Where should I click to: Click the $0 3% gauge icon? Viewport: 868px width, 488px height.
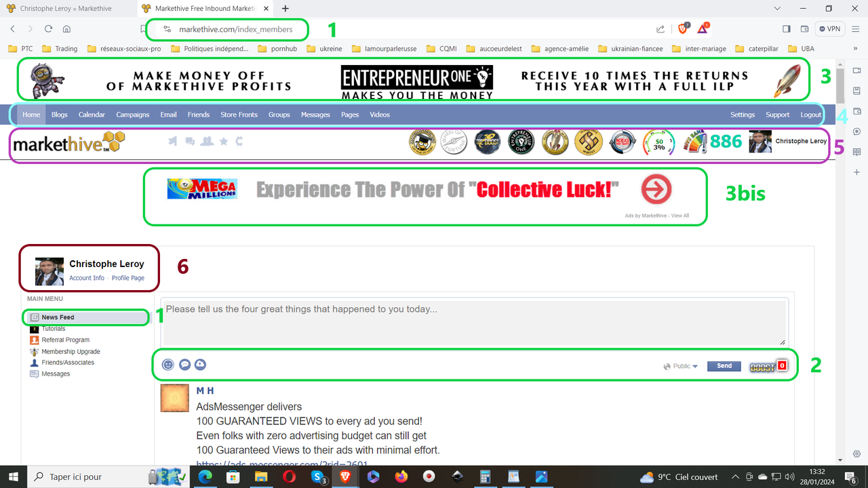pyautogui.click(x=658, y=142)
